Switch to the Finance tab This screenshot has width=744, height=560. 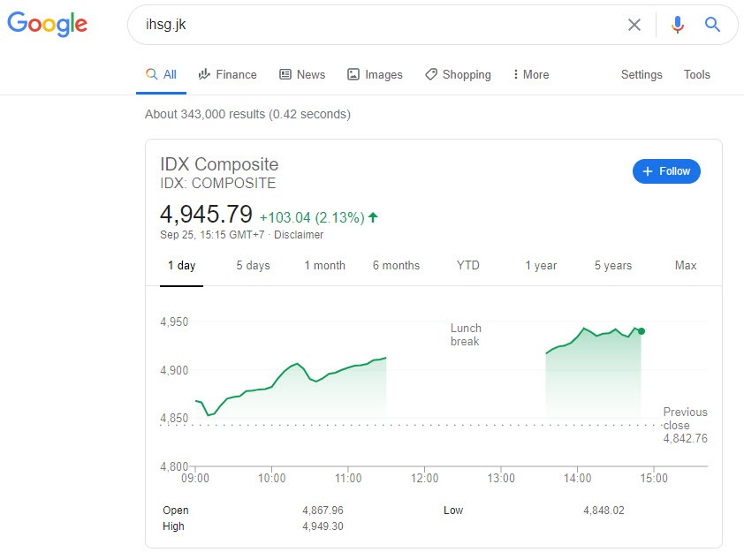pos(228,74)
